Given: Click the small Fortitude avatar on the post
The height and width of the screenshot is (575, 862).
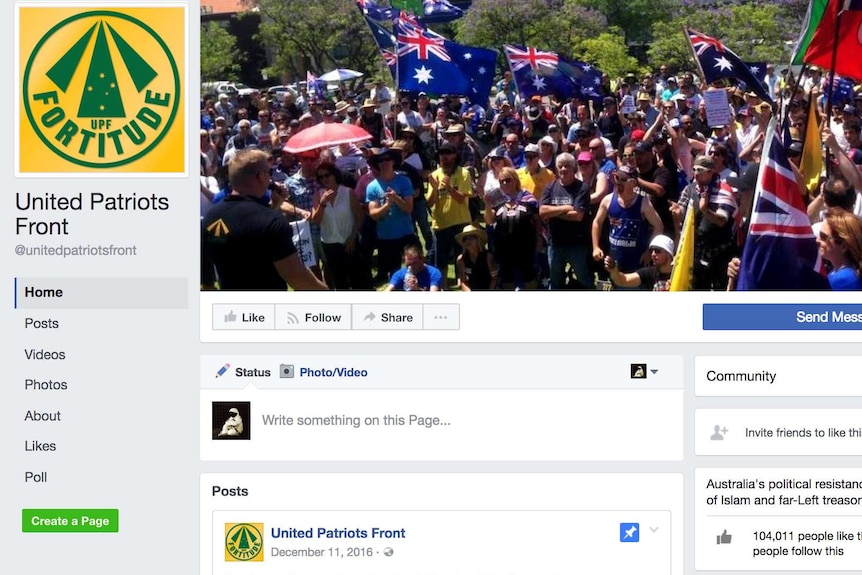Looking at the screenshot, I should [x=244, y=542].
